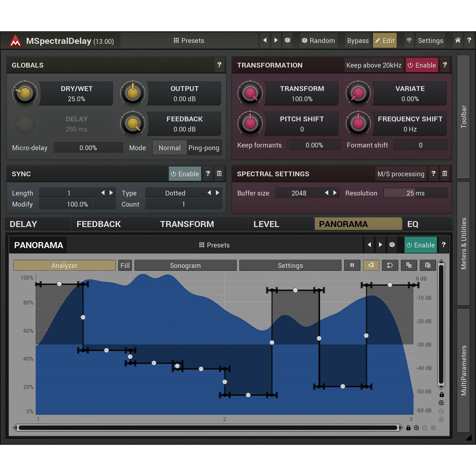Select Ping-pong delay mode

tap(204, 148)
